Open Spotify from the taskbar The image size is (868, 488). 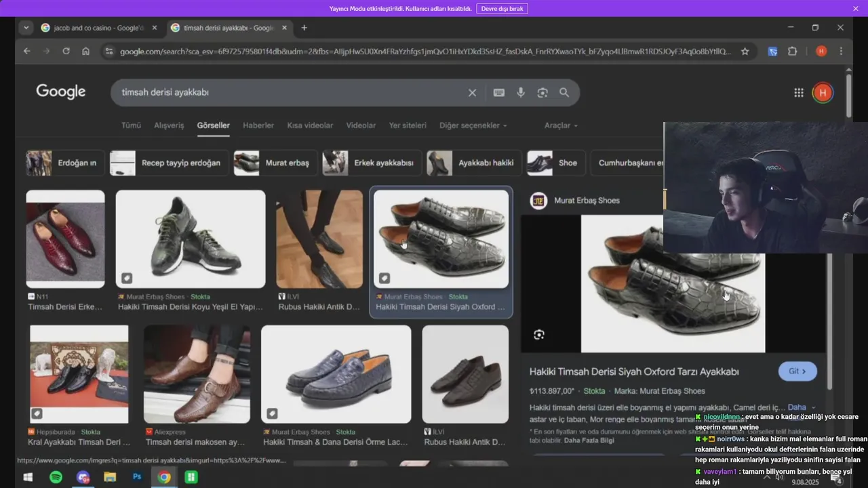(56, 477)
